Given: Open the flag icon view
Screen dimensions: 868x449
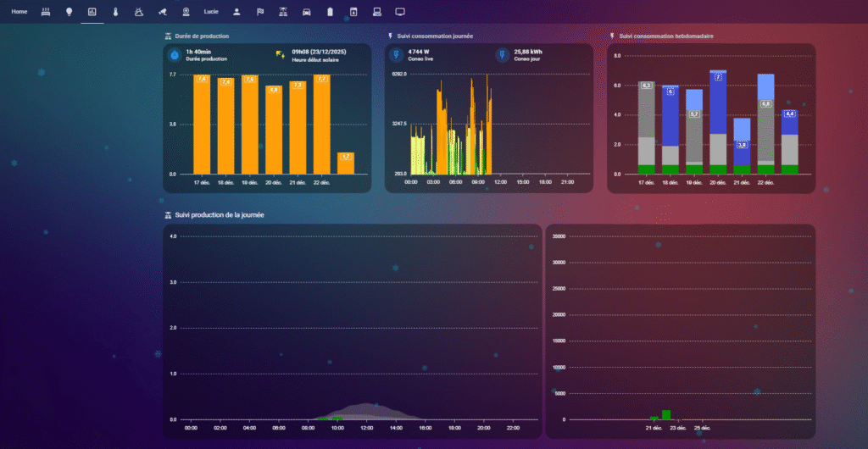Looking at the screenshot, I should tap(260, 12).
